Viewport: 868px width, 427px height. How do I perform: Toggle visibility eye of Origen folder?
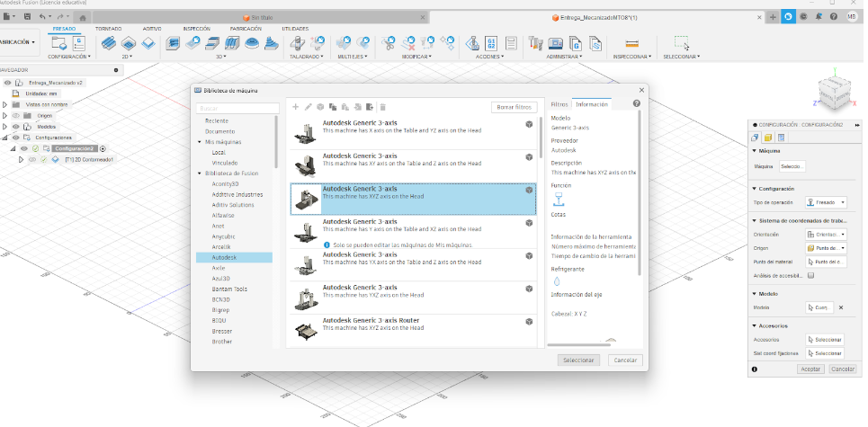15,115
